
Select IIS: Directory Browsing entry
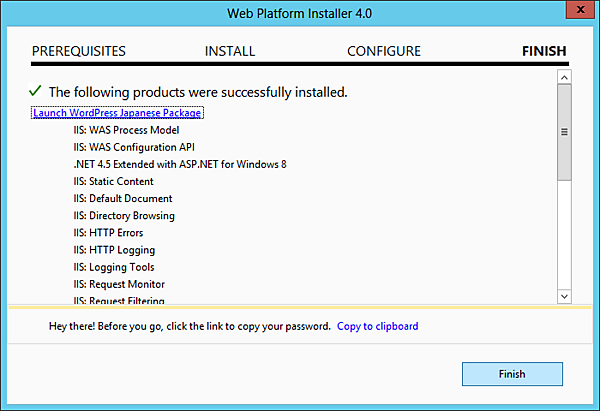pos(123,215)
